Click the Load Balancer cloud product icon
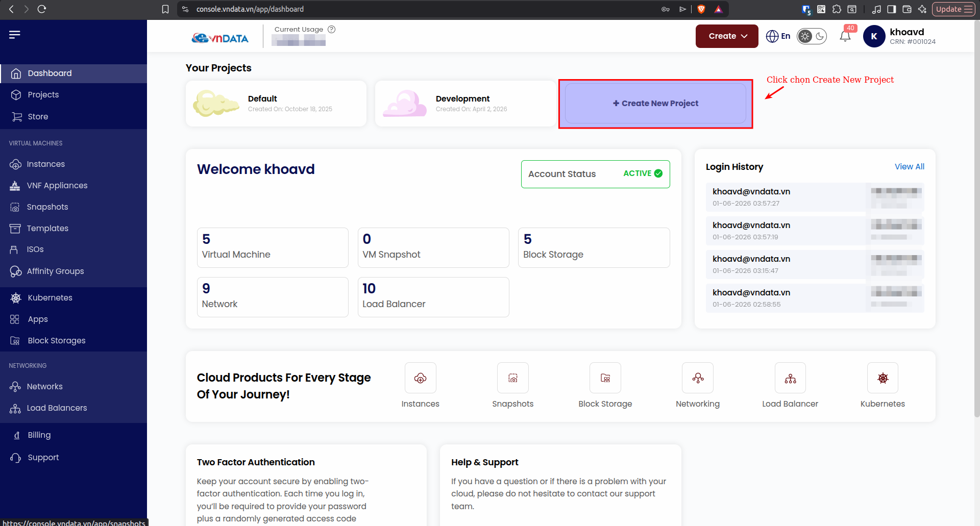This screenshot has height=526, width=980. [790, 378]
